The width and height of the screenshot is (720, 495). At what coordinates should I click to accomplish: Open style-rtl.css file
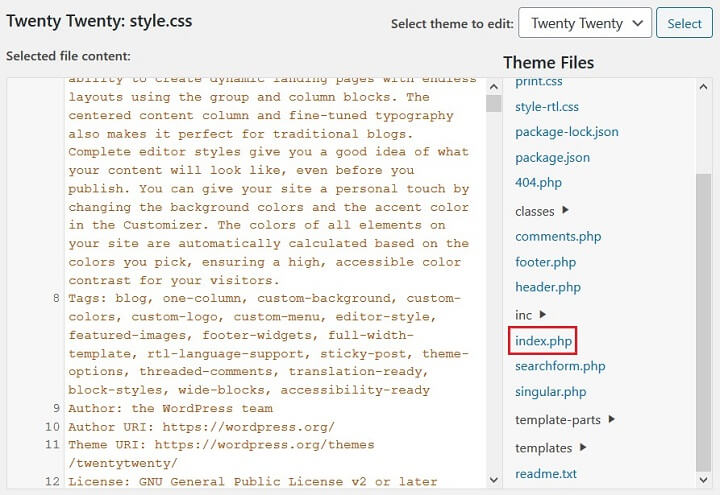point(546,107)
